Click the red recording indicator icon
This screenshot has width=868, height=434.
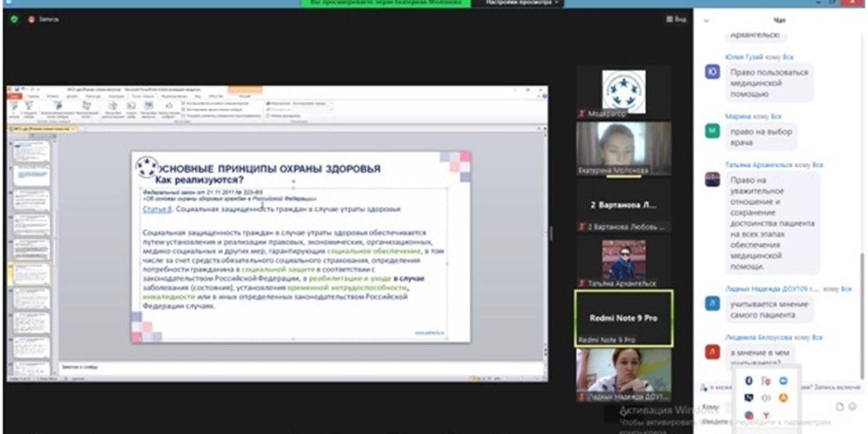click(x=31, y=19)
